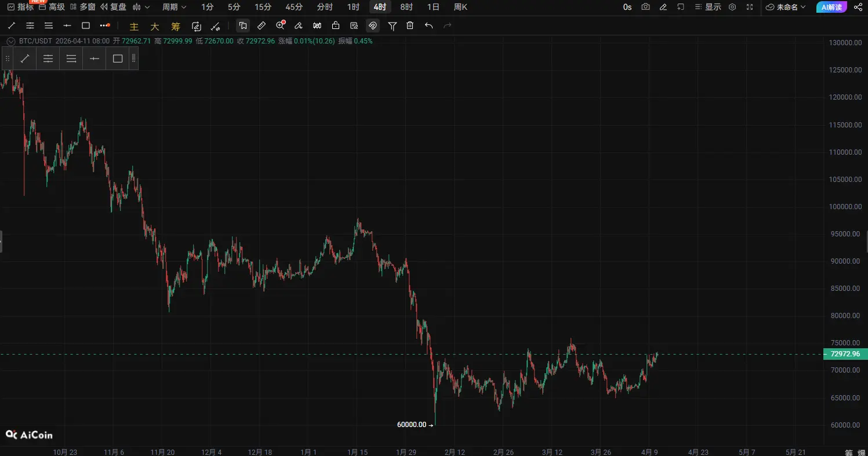868x456 pixels.
Task: Select horizontal line tool in top toolbar
Action: [67, 25]
